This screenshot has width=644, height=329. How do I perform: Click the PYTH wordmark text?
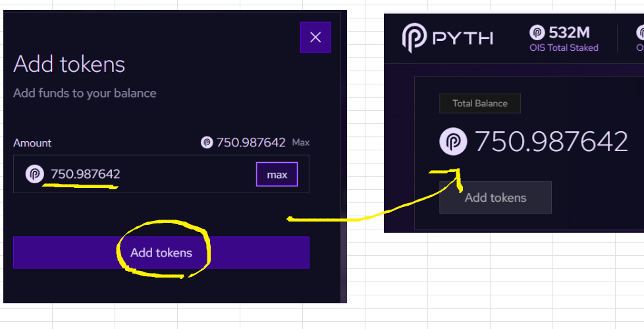[x=463, y=39]
